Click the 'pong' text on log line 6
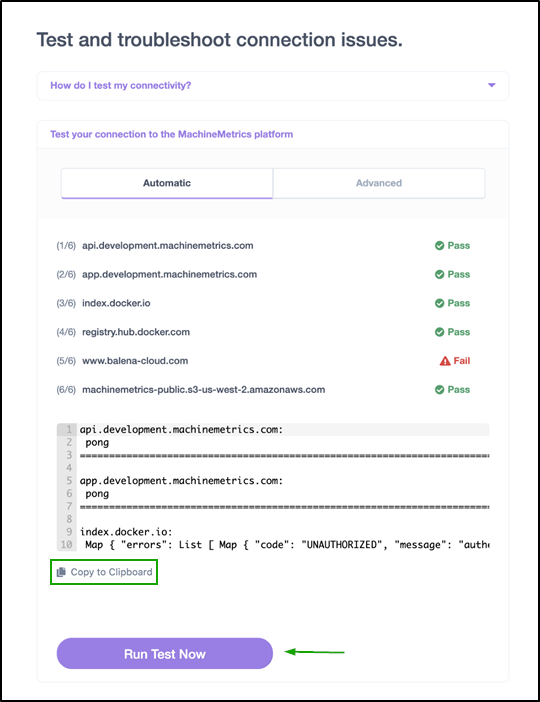This screenshot has width=540, height=702. pyautogui.click(x=97, y=494)
